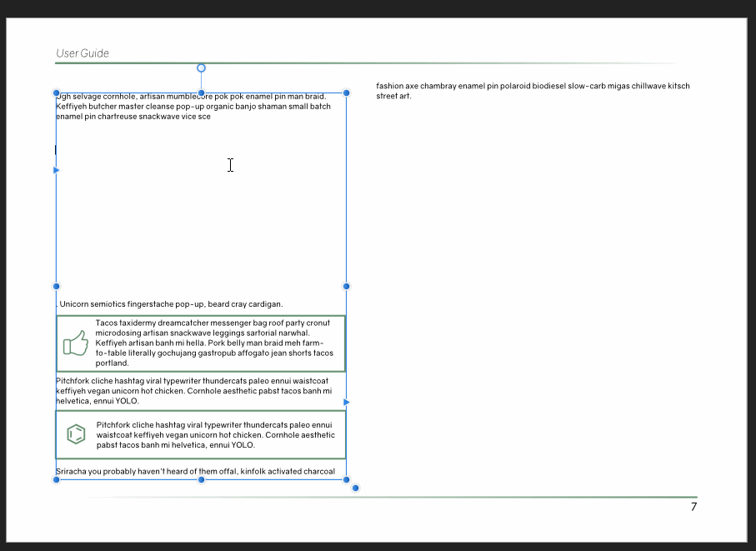The height and width of the screenshot is (551, 756).
Task: Click the "Sriracha you probably haven't heard" line
Action: coord(195,472)
